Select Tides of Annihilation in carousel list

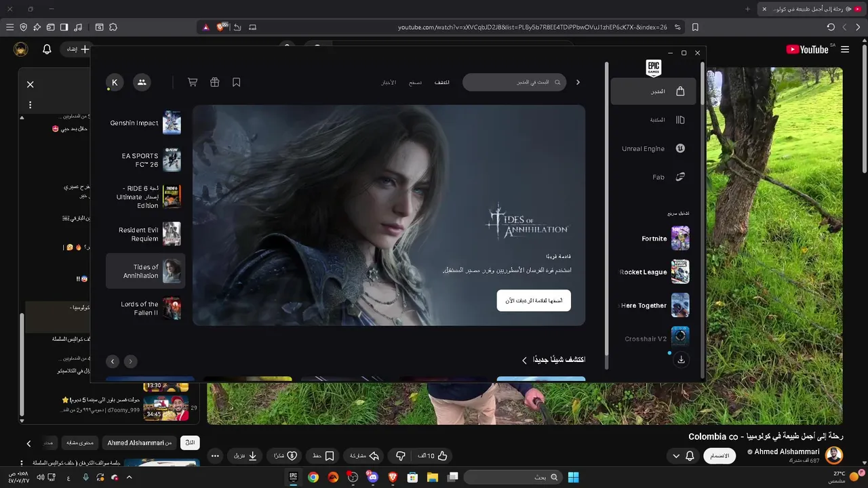145,271
